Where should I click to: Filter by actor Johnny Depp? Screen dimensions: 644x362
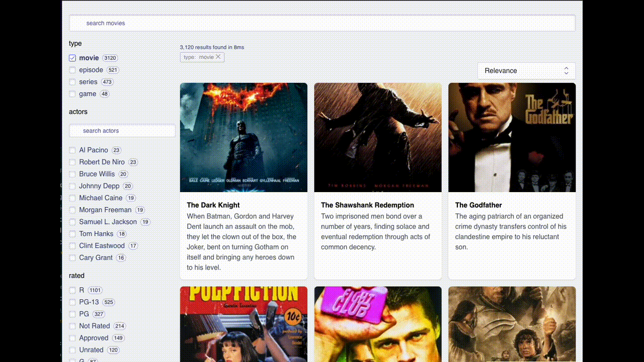(72, 186)
